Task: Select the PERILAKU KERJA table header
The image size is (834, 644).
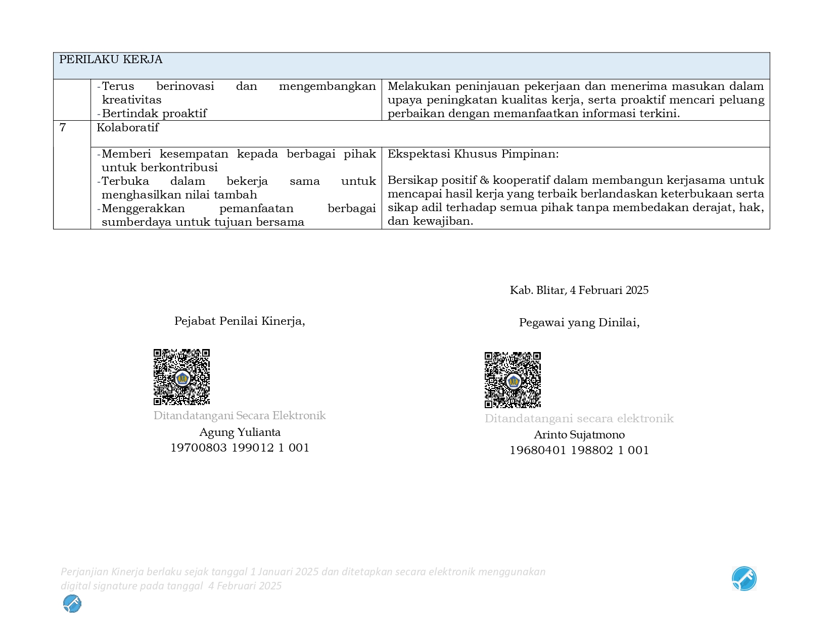Action: [111, 60]
